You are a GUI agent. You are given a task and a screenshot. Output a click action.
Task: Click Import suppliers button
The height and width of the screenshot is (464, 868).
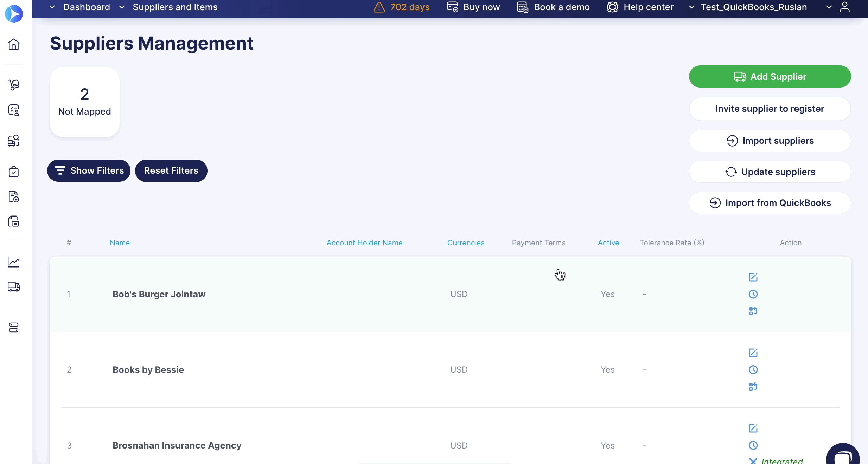click(x=770, y=141)
